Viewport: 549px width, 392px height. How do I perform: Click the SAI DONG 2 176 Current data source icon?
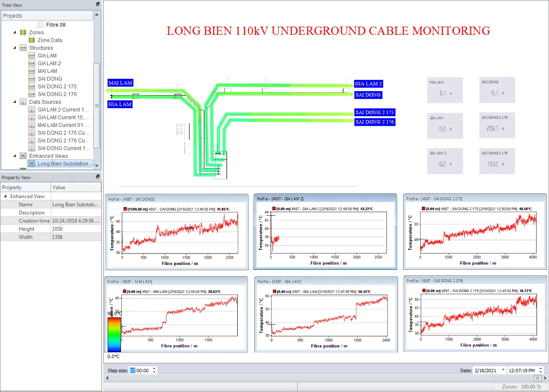click(x=32, y=141)
